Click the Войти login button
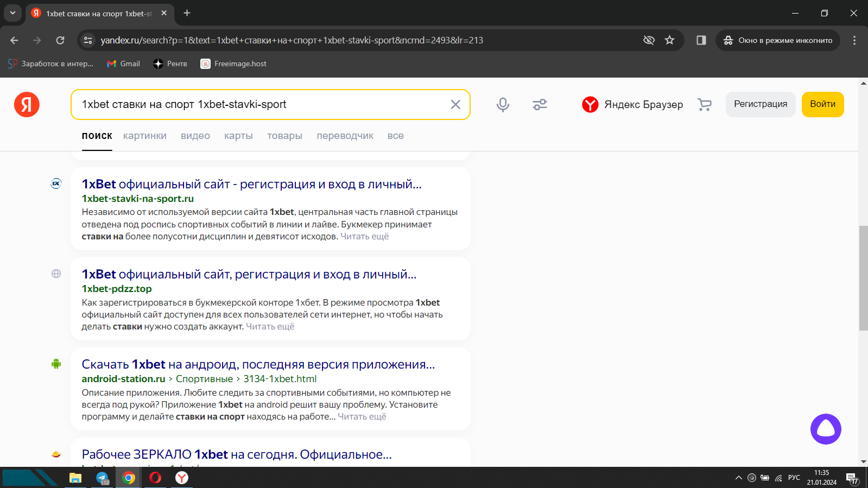868x488 pixels. (x=822, y=104)
